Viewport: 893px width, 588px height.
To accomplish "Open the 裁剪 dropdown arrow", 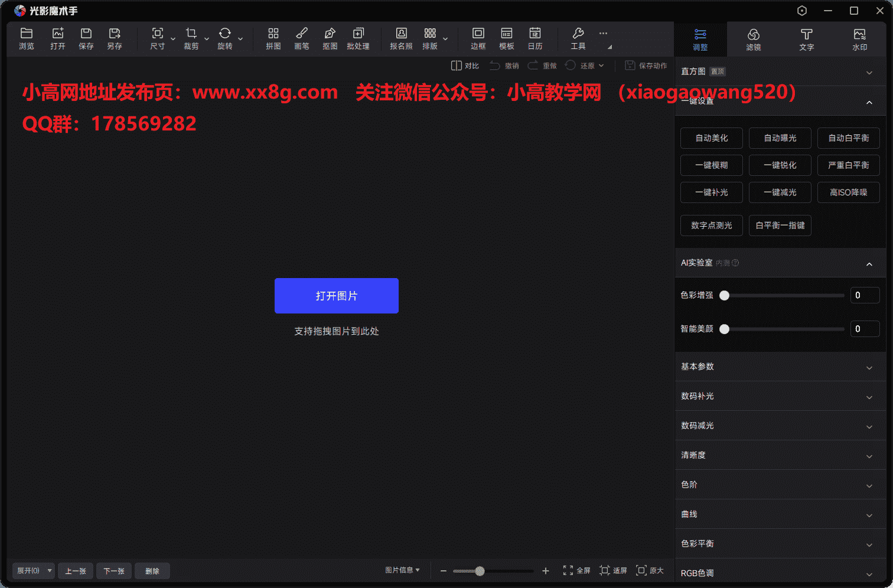I will [207, 39].
